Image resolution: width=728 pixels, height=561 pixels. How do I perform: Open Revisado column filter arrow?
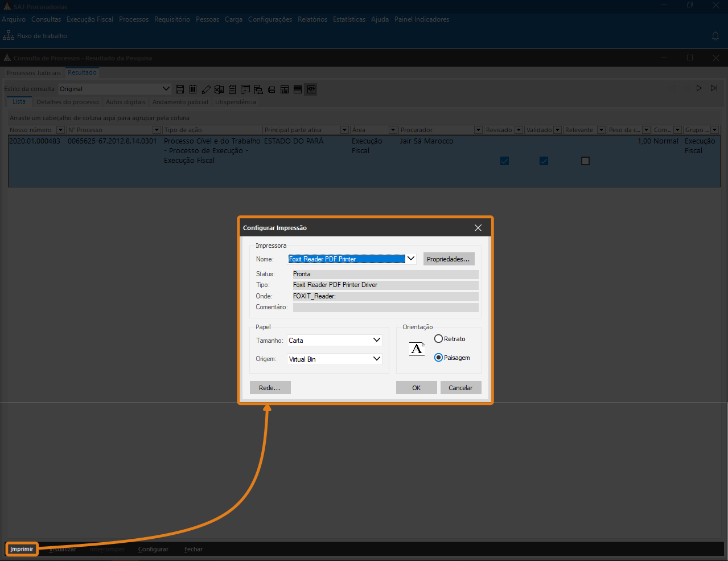click(519, 130)
